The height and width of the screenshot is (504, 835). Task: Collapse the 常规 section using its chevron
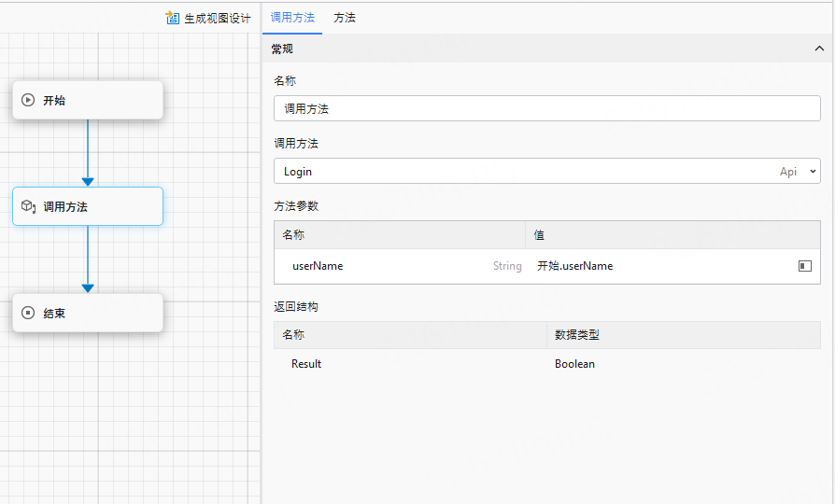[x=819, y=49]
